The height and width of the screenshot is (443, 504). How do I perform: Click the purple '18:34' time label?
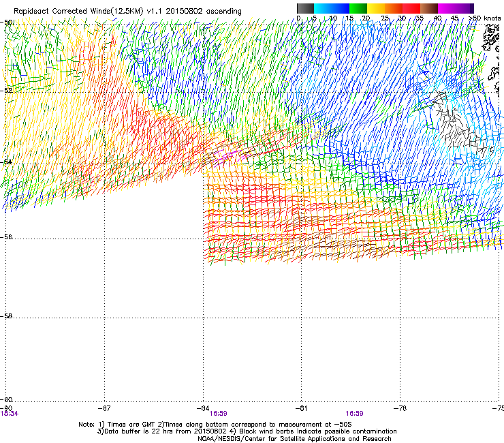10,414
